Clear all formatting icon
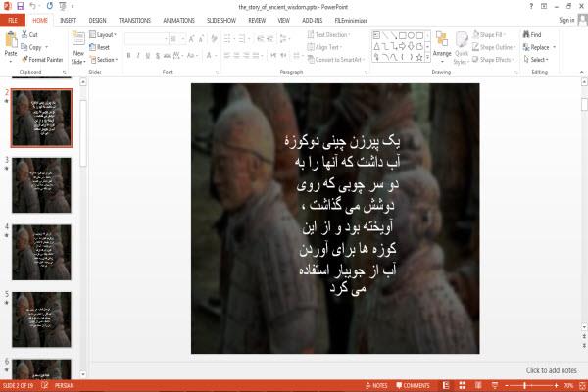This screenshot has width=588, height=392. [x=214, y=38]
